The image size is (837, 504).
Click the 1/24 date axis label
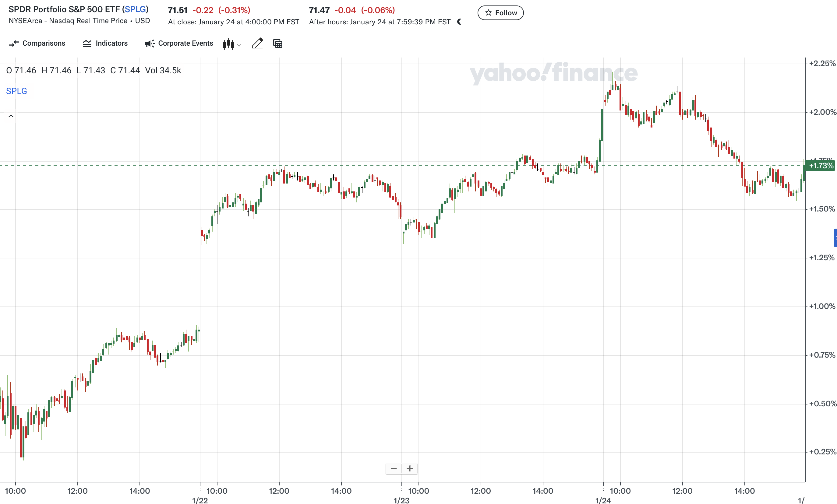tap(603, 500)
